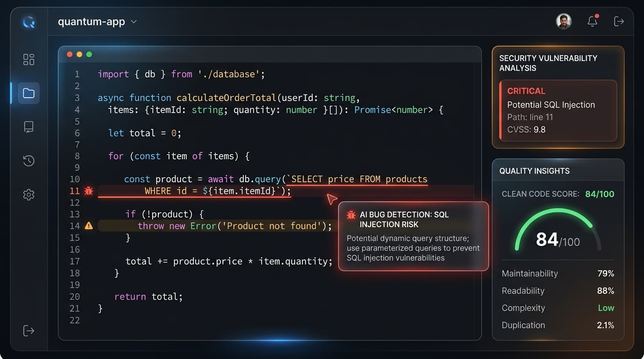Screen dimensions: 644x359
Task: Click the "let total = 0;" line
Action: click(145, 133)
